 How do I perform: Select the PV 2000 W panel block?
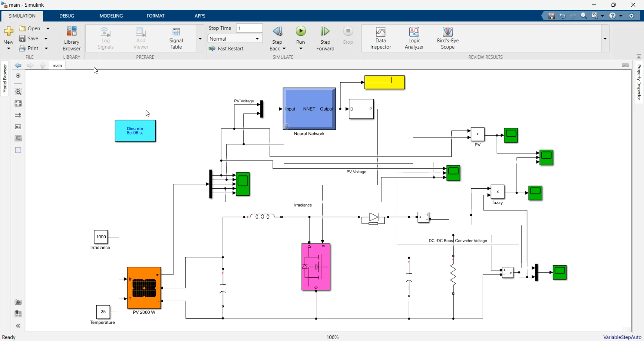[x=144, y=288]
